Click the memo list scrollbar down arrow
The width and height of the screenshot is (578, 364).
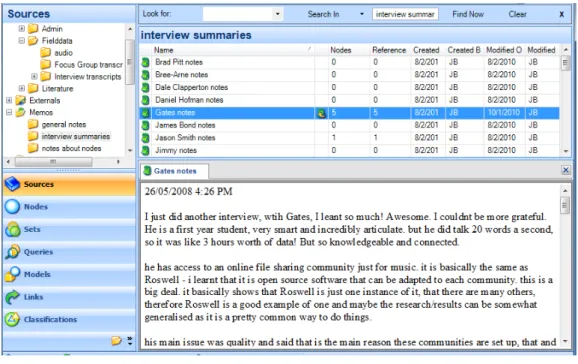point(566,151)
